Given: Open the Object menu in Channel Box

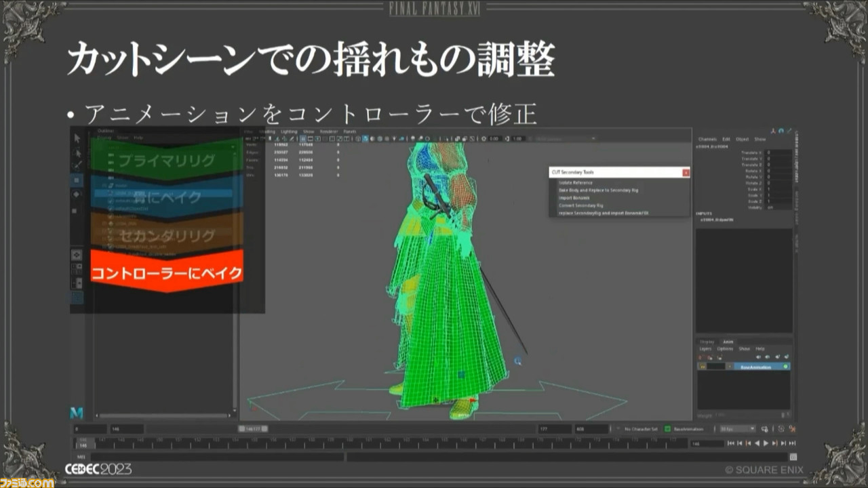Looking at the screenshot, I should pos(743,139).
